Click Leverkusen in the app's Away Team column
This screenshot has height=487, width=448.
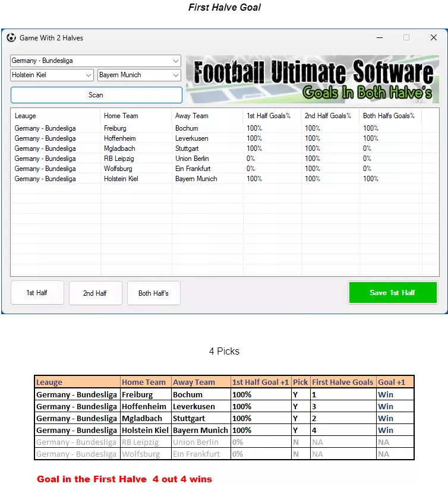[192, 138]
